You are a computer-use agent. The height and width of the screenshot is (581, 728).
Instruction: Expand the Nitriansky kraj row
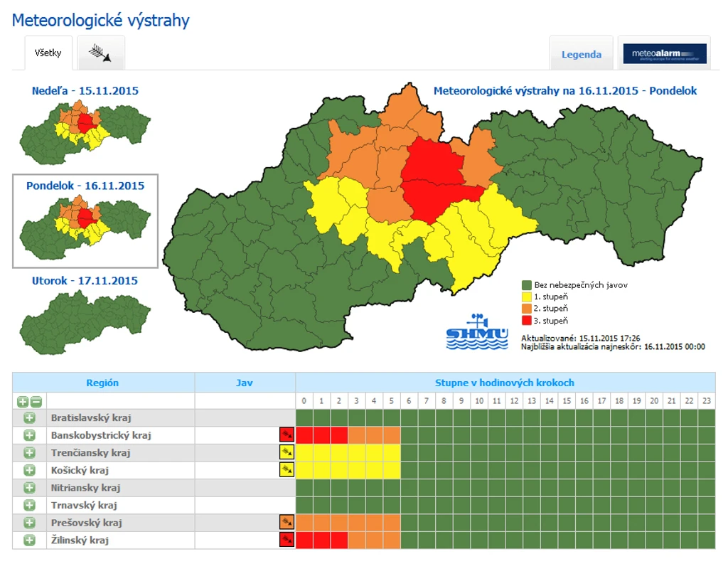pos(29,488)
